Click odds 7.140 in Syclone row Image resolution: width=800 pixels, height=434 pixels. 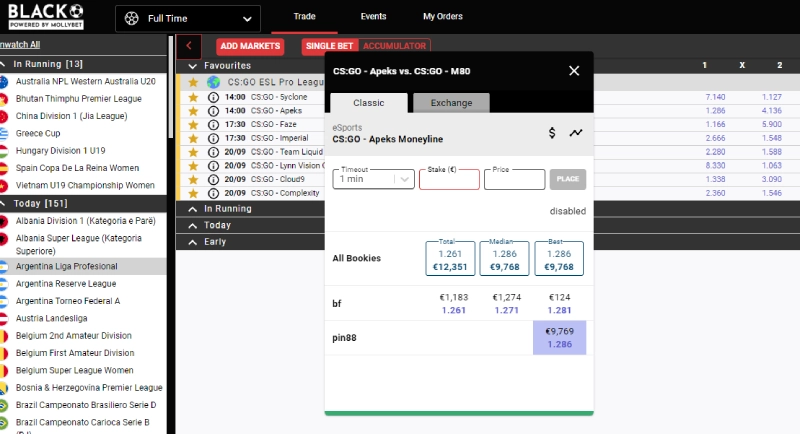click(715, 97)
